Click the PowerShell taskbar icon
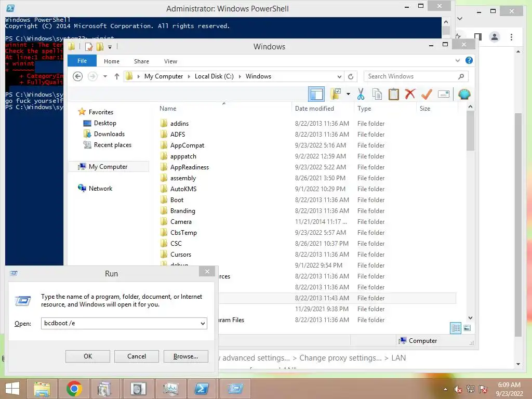The image size is (532, 399). tap(202, 389)
